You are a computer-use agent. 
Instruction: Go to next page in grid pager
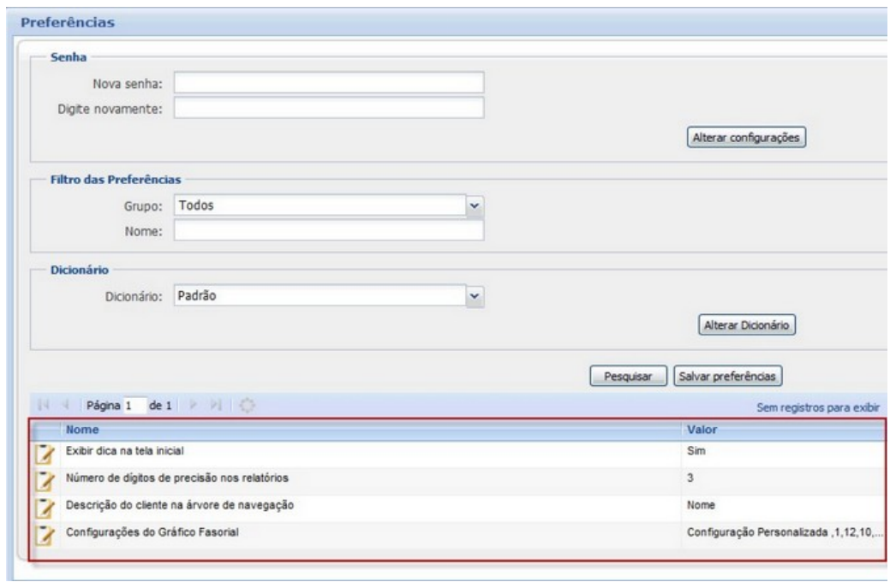(194, 403)
